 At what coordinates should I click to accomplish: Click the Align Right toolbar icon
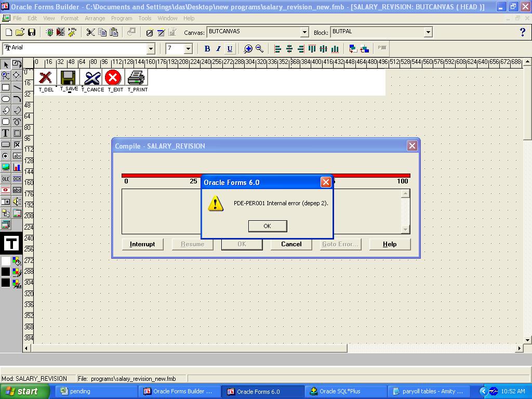pos(301,49)
